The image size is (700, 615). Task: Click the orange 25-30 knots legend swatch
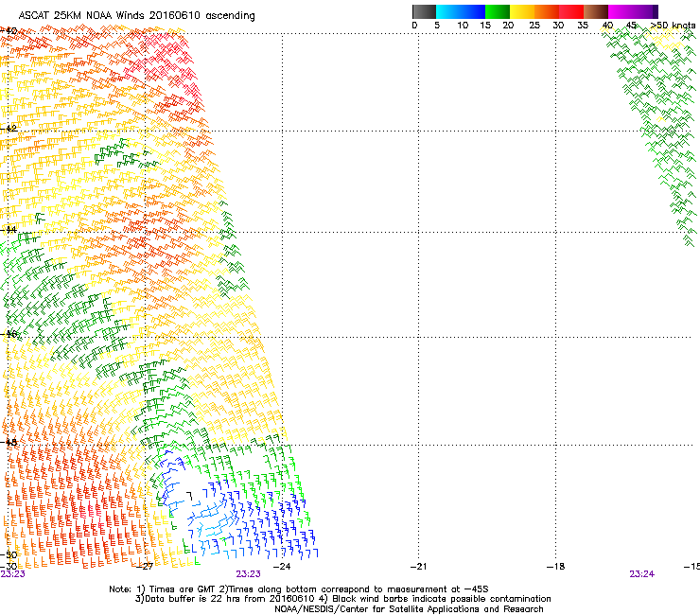547,11
